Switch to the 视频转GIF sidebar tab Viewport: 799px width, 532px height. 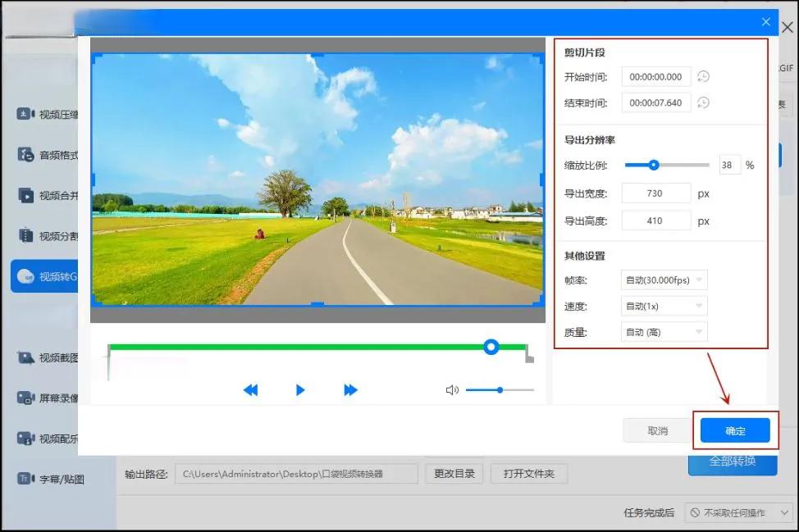45,276
